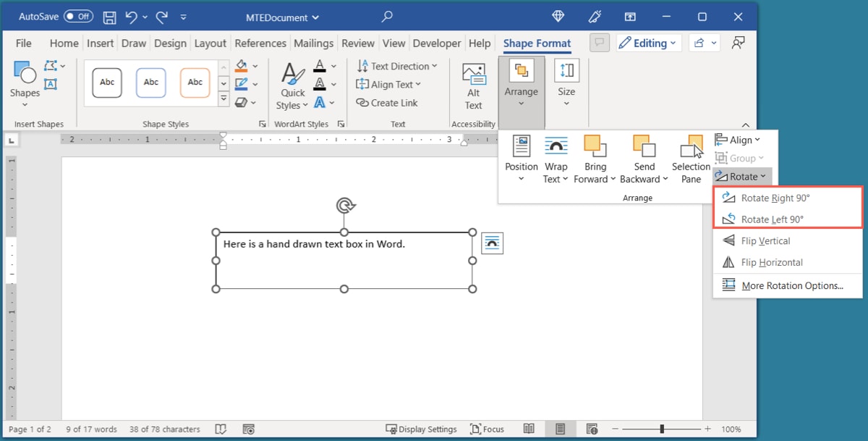The width and height of the screenshot is (868, 441).
Task: Open the Shapes gallery
Action: point(24,82)
